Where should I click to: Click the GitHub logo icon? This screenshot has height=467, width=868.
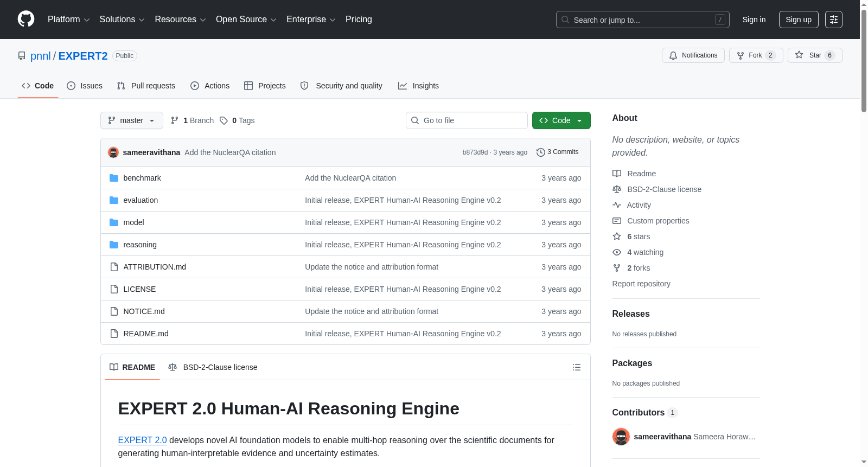pos(26,20)
